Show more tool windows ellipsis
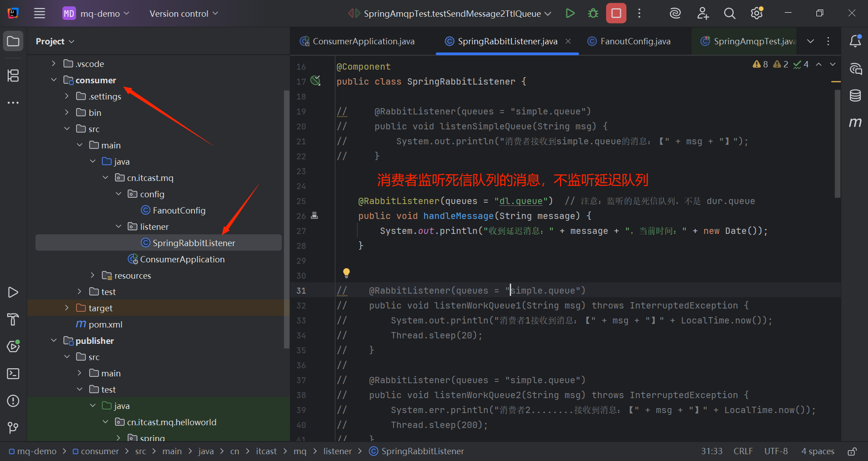868x461 pixels. click(13, 103)
